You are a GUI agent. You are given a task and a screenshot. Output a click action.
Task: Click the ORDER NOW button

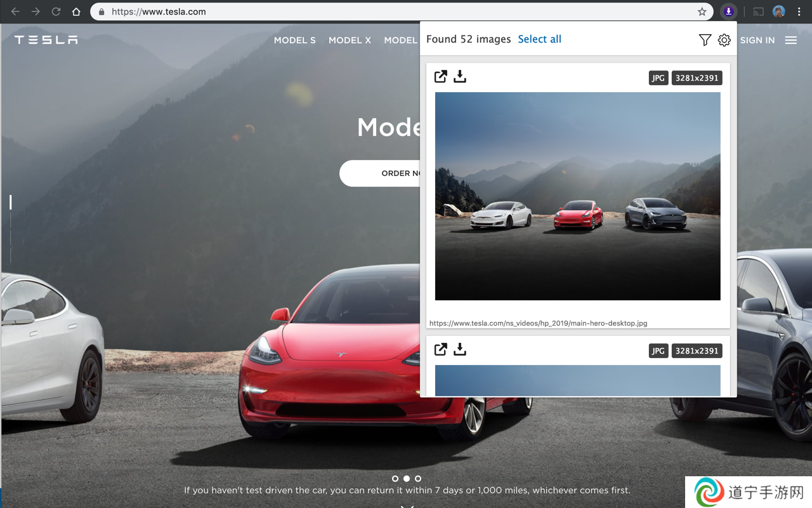coord(380,173)
